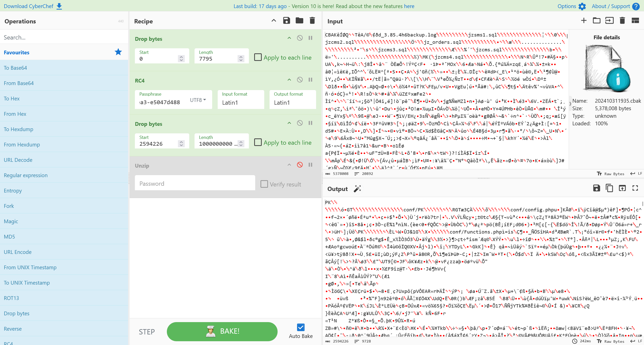The height and width of the screenshot is (345, 644).
Task: Click the Favourites star icon
Action: click(x=118, y=52)
